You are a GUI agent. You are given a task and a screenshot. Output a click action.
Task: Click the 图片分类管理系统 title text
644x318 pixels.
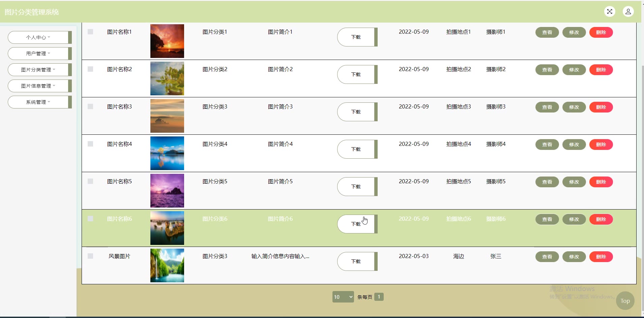tap(32, 12)
